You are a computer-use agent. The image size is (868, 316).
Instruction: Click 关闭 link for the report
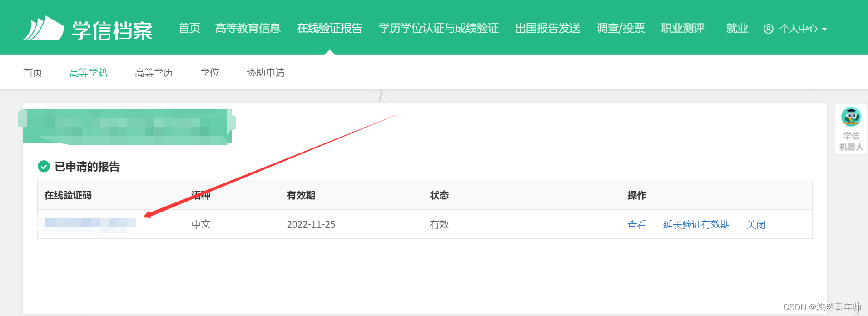click(x=756, y=224)
